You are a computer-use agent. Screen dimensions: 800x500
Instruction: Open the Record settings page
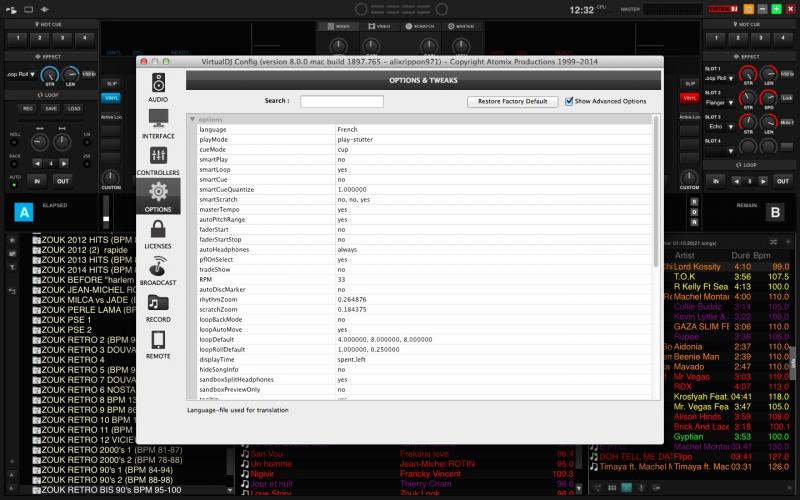click(158, 308)
